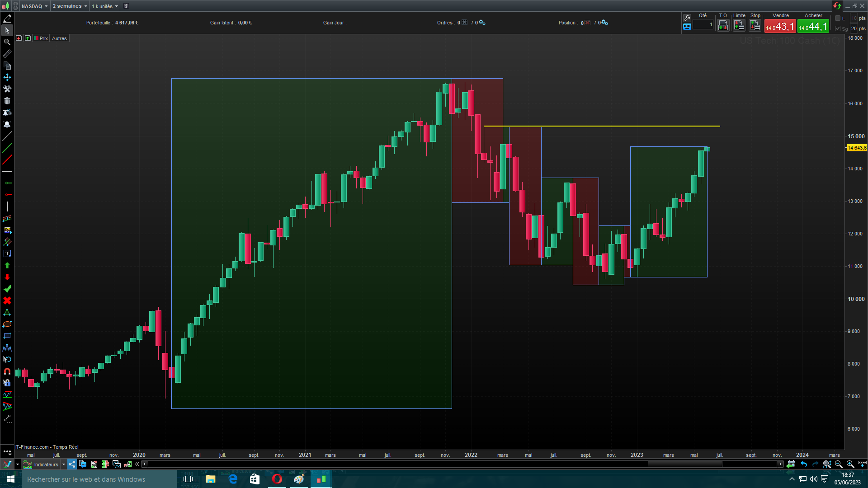
Task: Click the share icon in bottom toolbar
Action: coord(72,464)
